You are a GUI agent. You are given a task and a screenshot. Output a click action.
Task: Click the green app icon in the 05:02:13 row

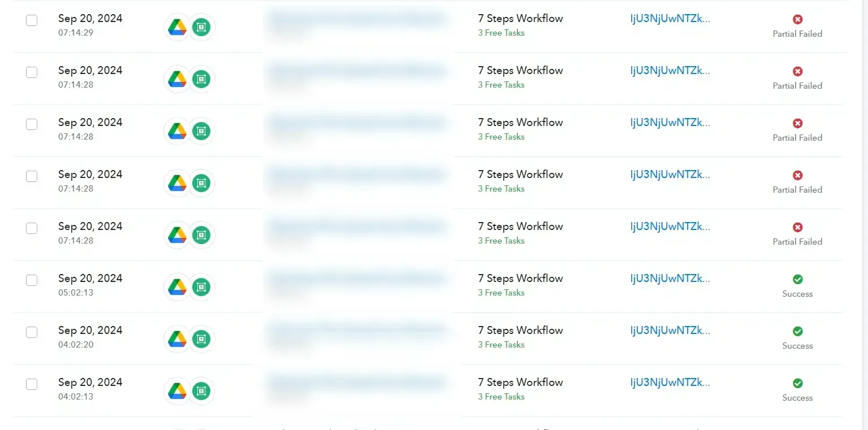click(201, 287)
